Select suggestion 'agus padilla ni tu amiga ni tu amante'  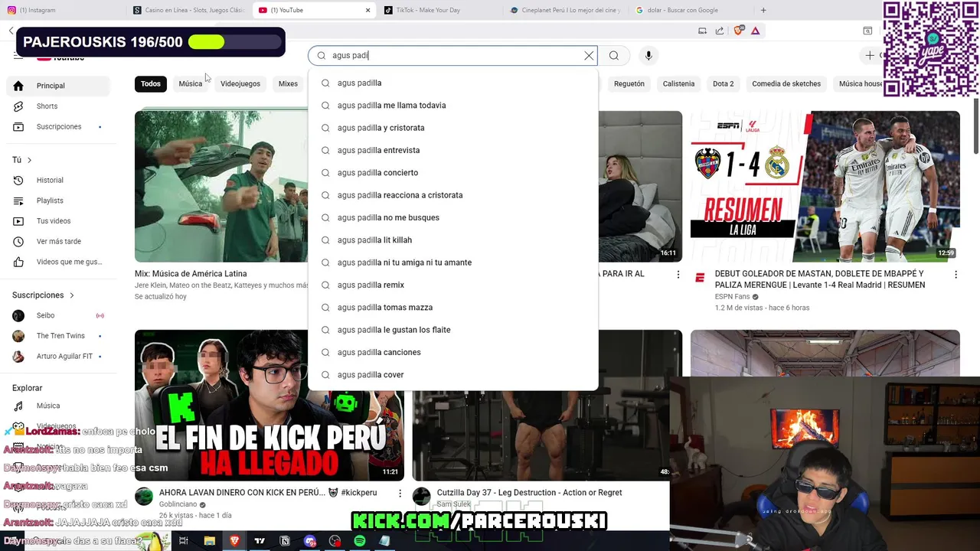453,262
